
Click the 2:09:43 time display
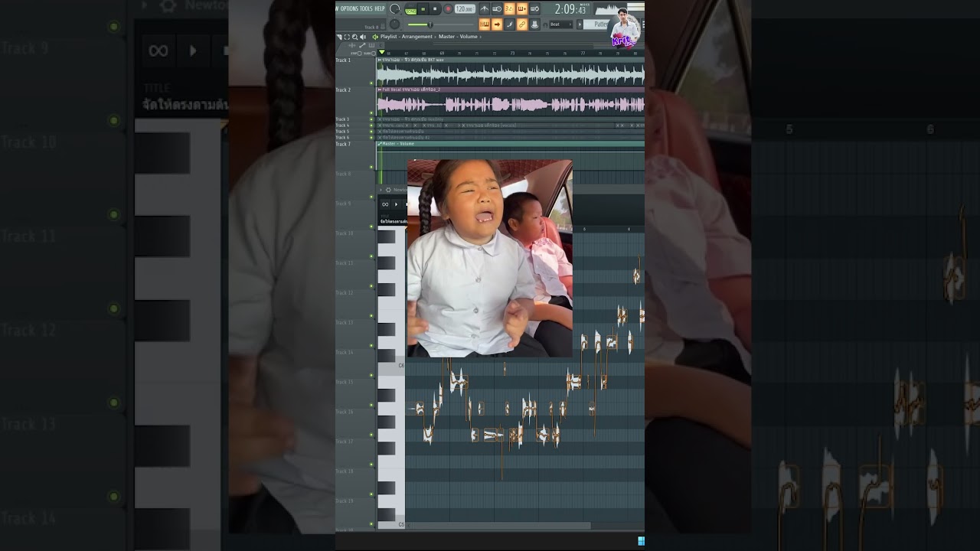570,9
